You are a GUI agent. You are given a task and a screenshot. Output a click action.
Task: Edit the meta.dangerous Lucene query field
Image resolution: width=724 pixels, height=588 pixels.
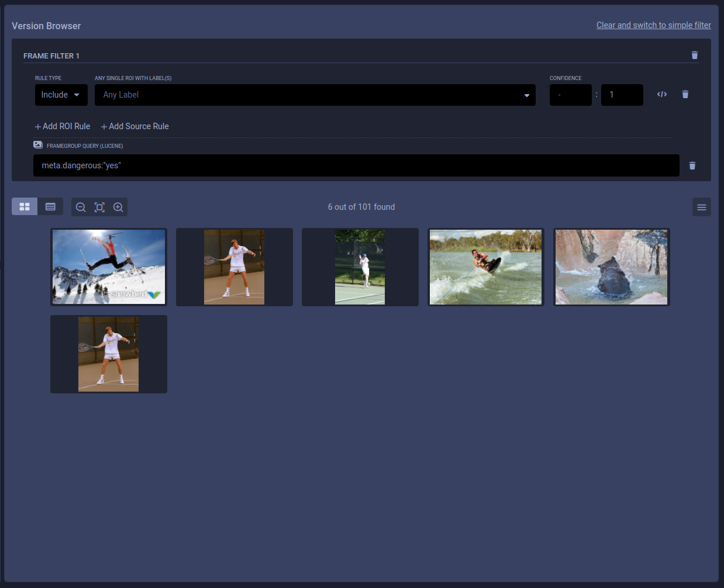pyautogui.click(x=356, y=165)
